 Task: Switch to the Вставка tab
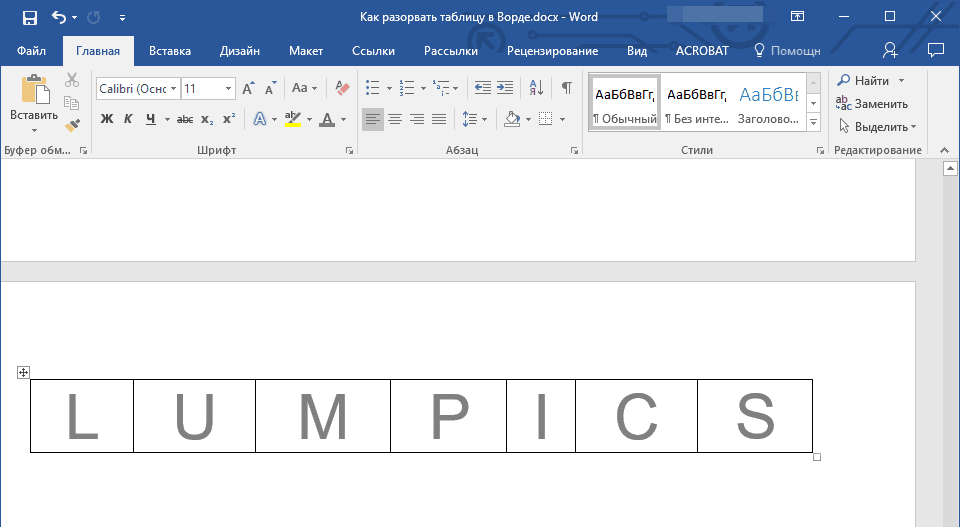tap(170, 50)
